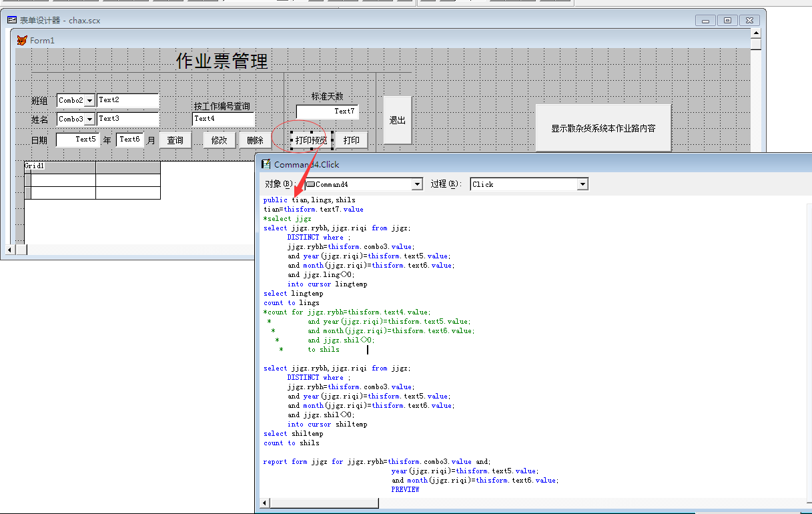Click the 'into cursor shiltemp' code line
This screenshot has height=514, width=812.
(x=328, y=424)
